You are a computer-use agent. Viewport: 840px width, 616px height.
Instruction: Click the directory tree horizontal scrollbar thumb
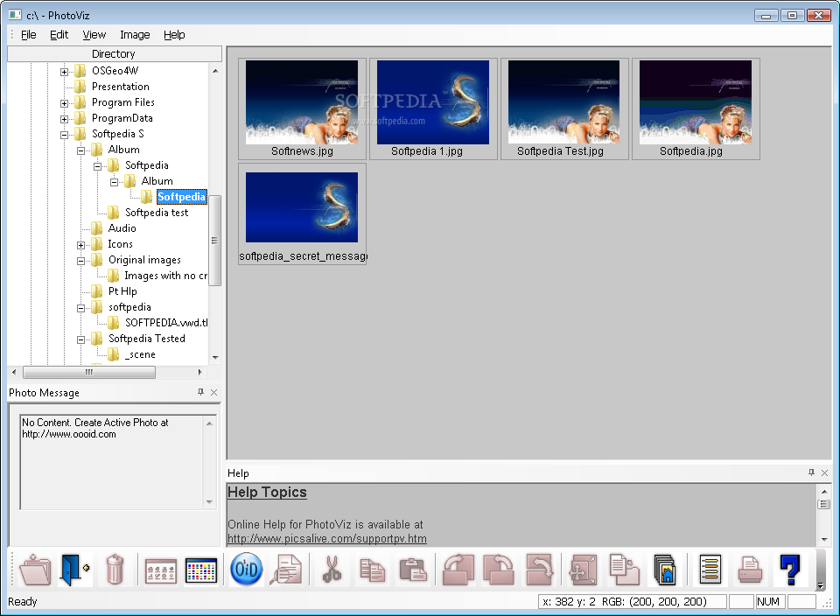coord(89,372)
